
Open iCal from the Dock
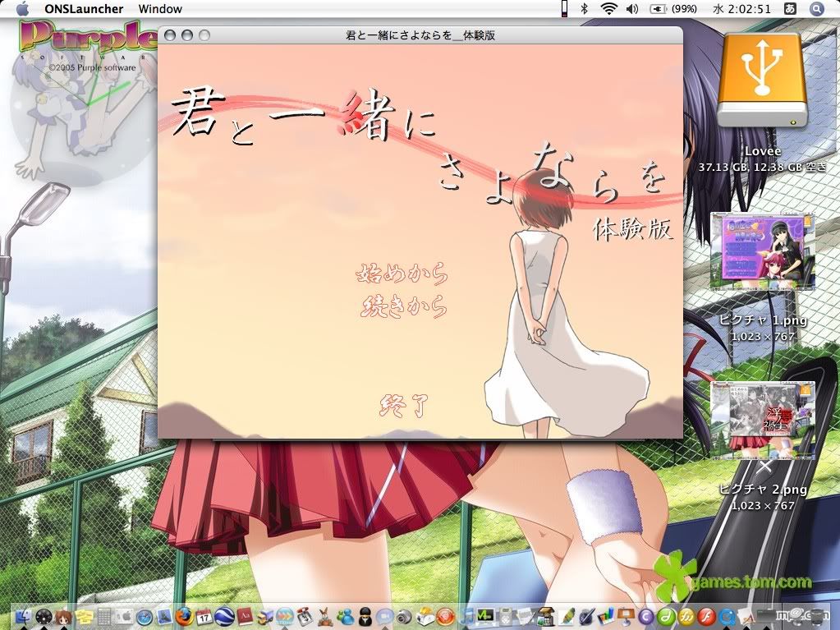204,617
